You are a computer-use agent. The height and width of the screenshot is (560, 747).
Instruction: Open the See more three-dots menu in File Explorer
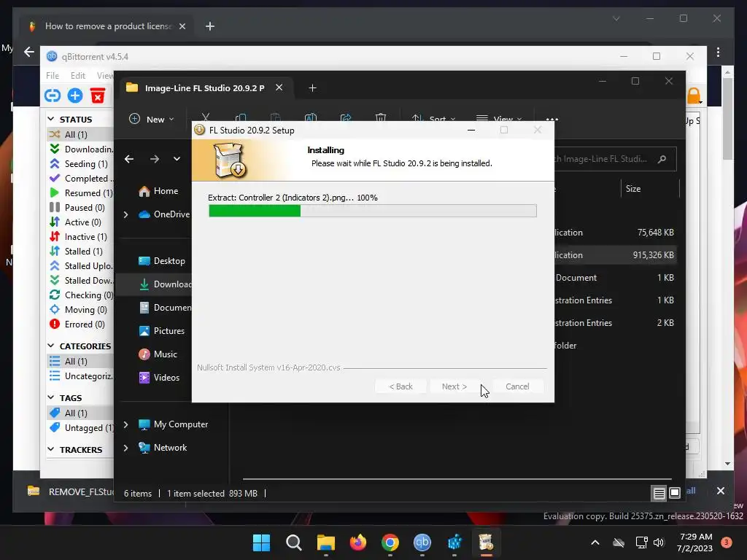(x=551, y=119)
